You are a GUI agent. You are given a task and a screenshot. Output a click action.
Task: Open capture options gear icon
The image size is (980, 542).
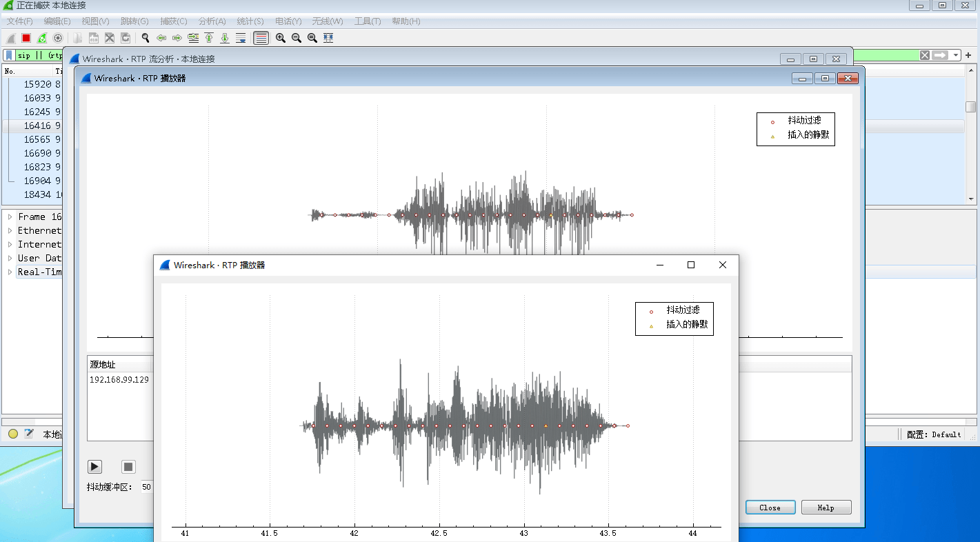click(58, 38)
